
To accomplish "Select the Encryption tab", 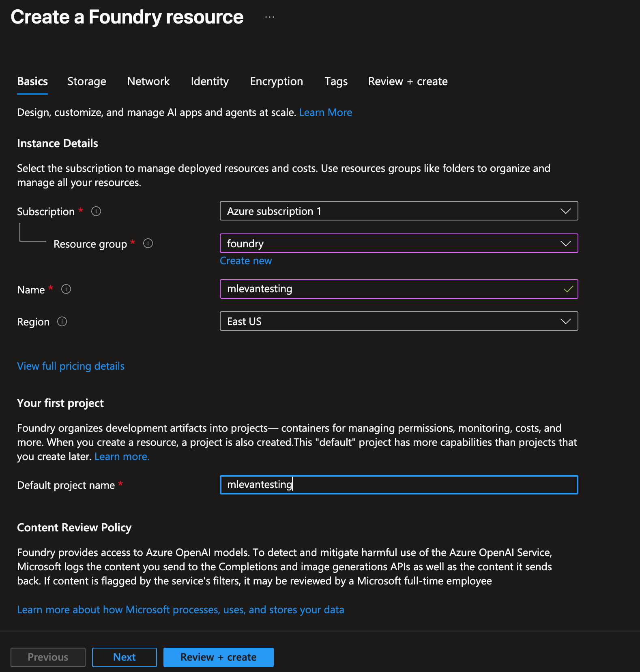I will (277, 81).
